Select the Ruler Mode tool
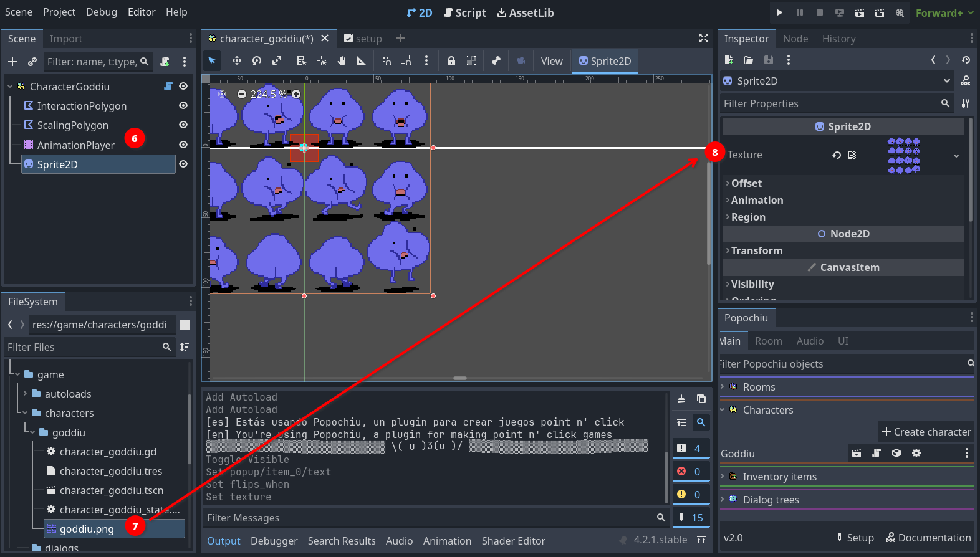980x557 pixels. click(x=362, y=60)
